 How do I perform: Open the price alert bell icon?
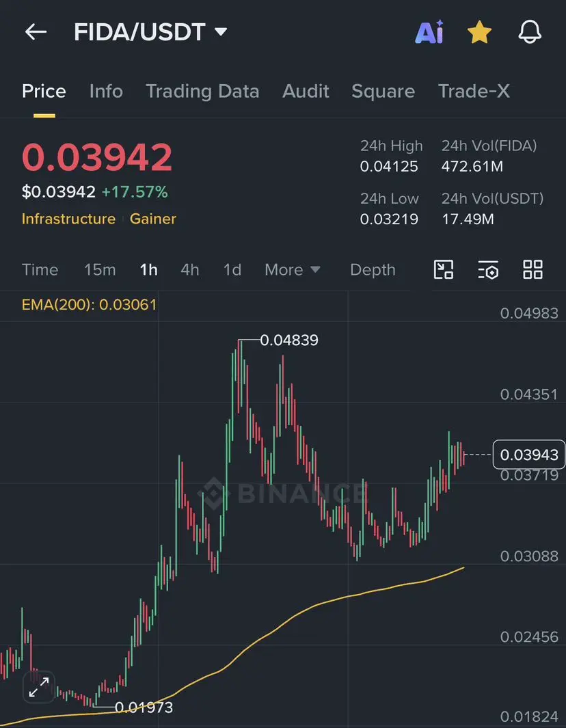tap(530, 32)
